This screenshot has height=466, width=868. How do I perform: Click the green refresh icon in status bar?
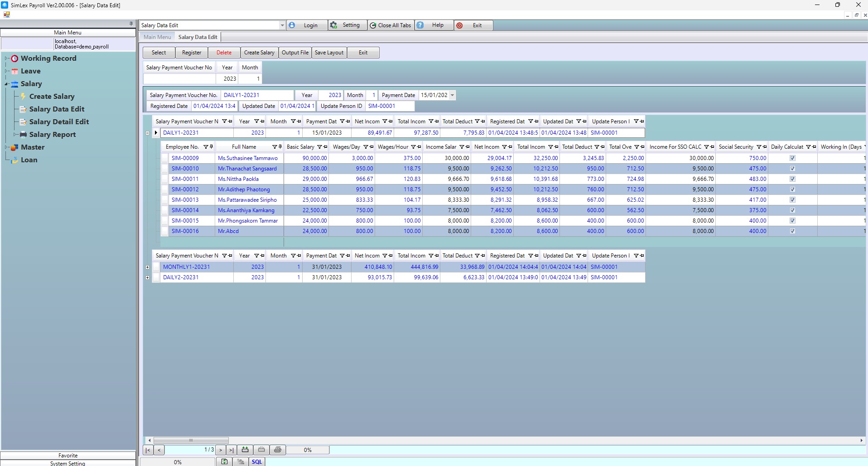coord(224,461)
